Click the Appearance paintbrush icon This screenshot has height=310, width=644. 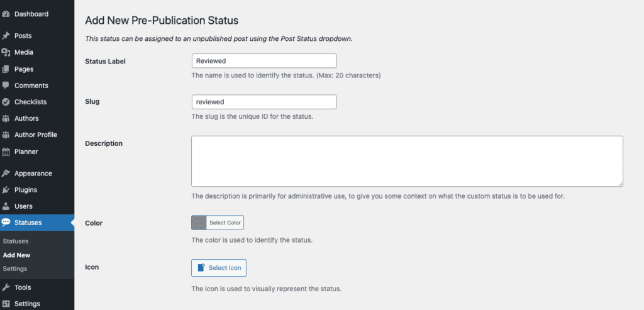tap(6, 174)
